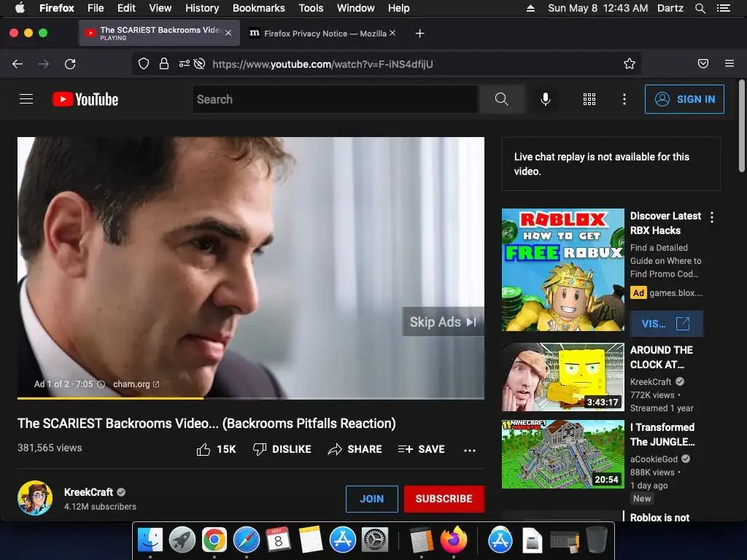This screenshot has width=747, height=560.
Task: Close the Firefox Privacy Notice tab
Action: [392, 33]
